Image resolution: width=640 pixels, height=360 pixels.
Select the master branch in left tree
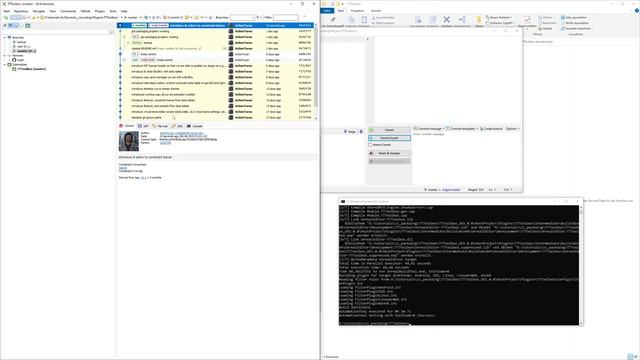(x=26, y=51)
